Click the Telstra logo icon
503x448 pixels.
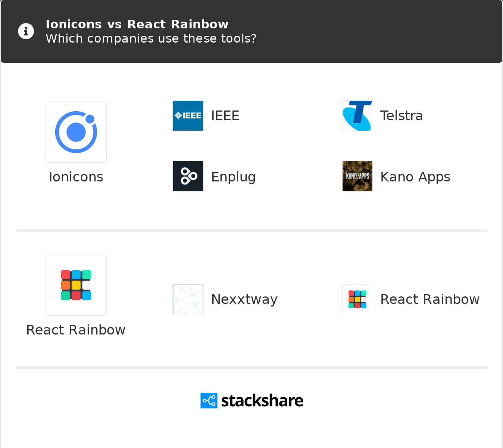pyautogui.click(x=357, y=115)
